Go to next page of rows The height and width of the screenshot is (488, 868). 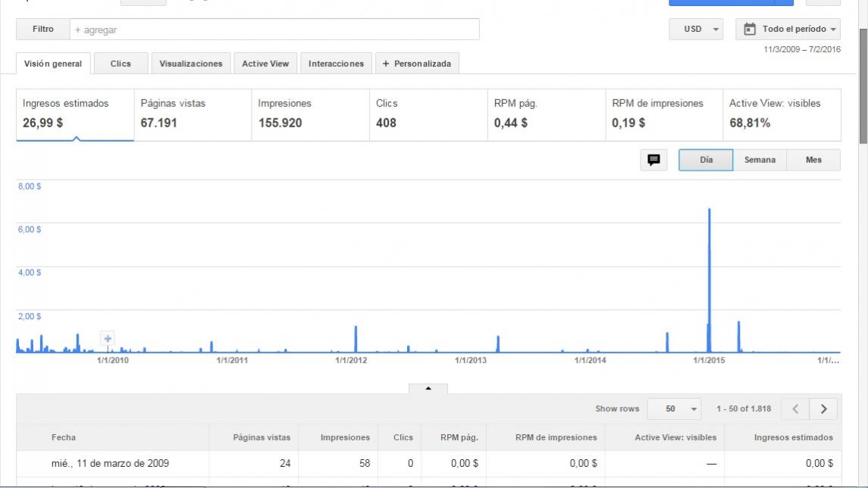[823, 409]
